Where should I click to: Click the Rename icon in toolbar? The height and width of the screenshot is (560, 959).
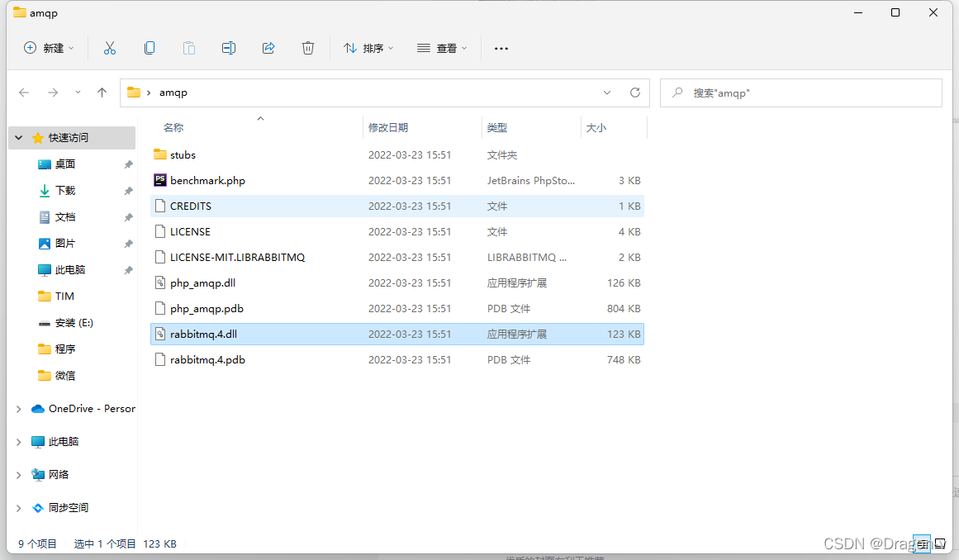[229, 48]
